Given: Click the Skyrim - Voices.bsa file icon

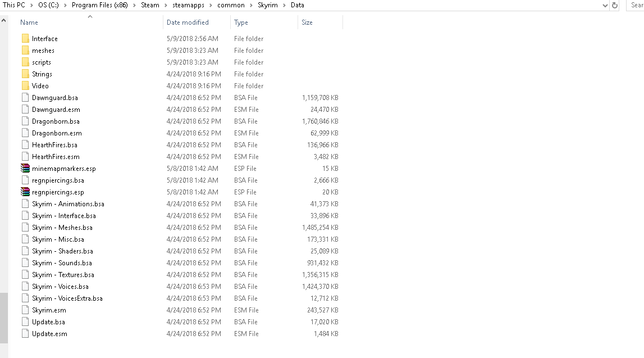Looking at the screenshot, I should [x=25, y=287].
